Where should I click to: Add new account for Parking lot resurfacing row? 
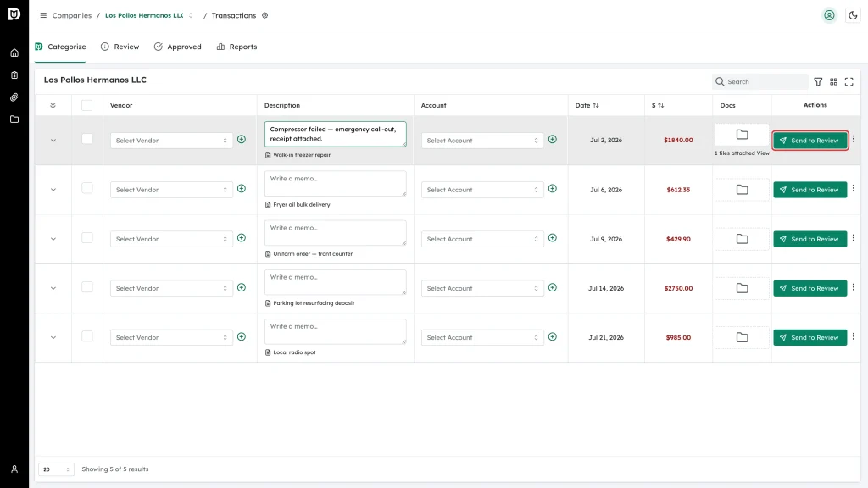tap(553, 288)
